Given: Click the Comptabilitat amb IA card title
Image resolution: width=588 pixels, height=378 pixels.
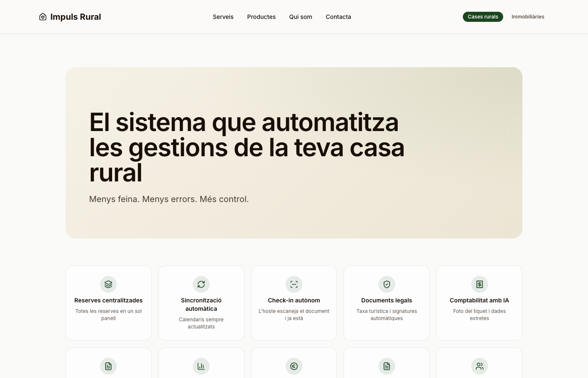Looking at the screenshot, I should (x=479, y=300).
